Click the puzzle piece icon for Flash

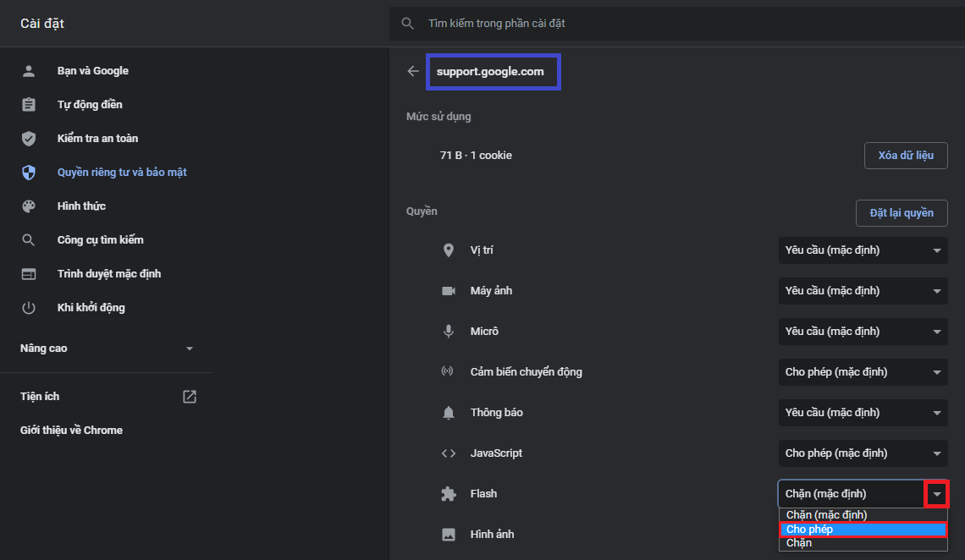click(x=449, y=494)
